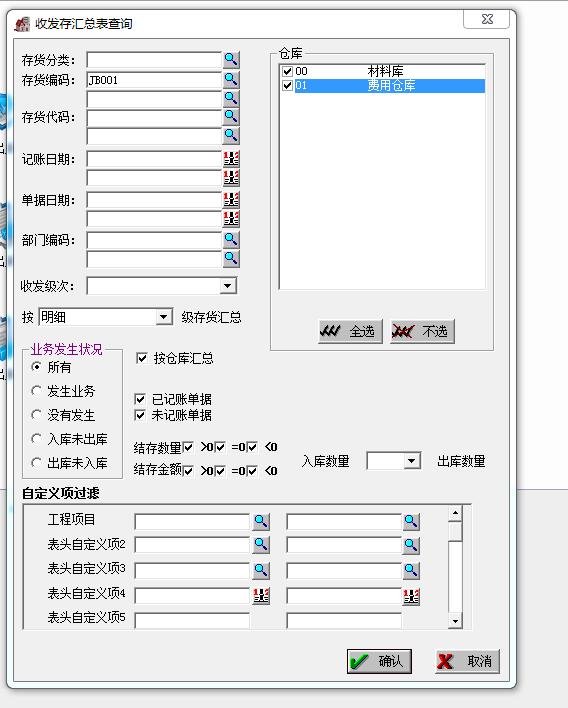Select 01 费用仓库 row in list
568x708 pixels.
pyautogui.click(x=383, y=86)
